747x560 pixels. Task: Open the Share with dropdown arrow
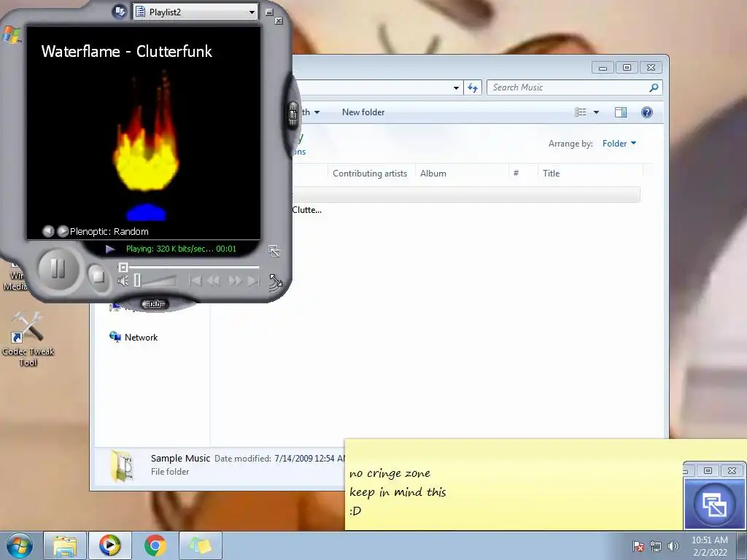[317, 112]
